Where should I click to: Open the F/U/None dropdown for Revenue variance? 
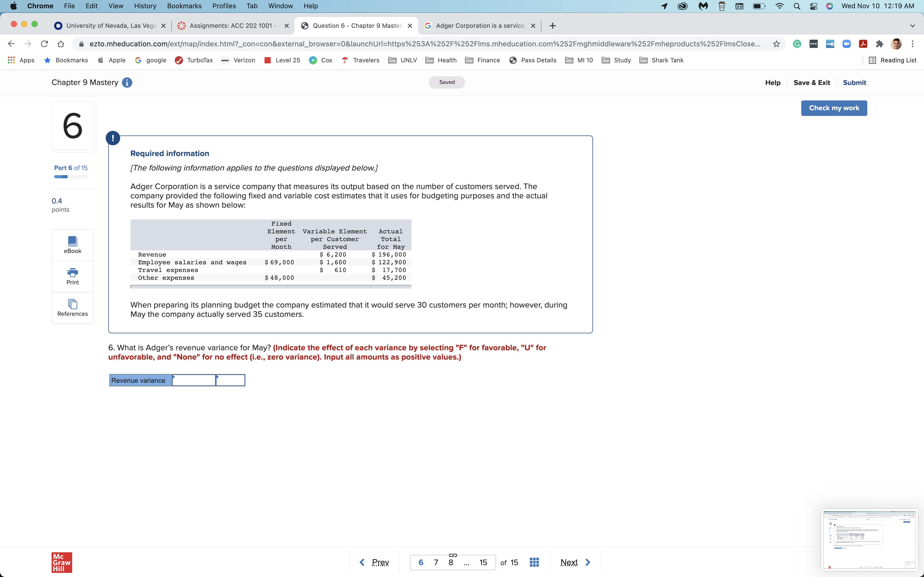coord(230,380)
